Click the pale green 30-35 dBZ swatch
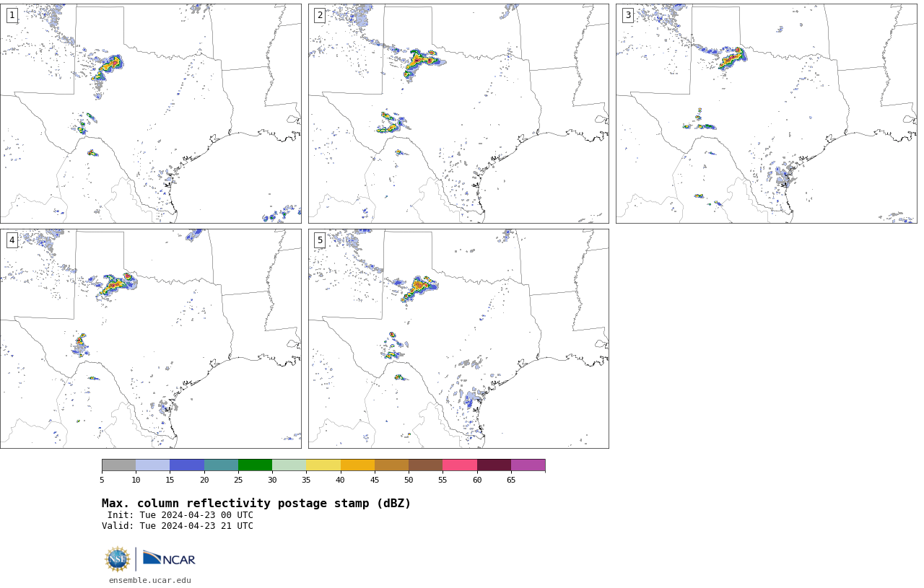Viewport: 924px width, 588px height. point(289,465)
